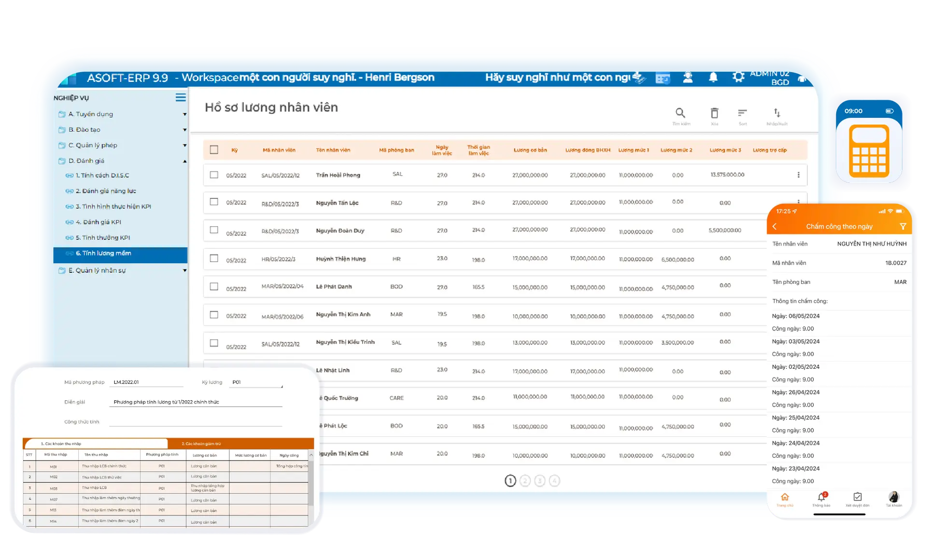This screenshot has width=927, height=560.
Task: Collapse the D. Đánh giá section arrow
Action: pyautogui.click(x=184, y=161)
